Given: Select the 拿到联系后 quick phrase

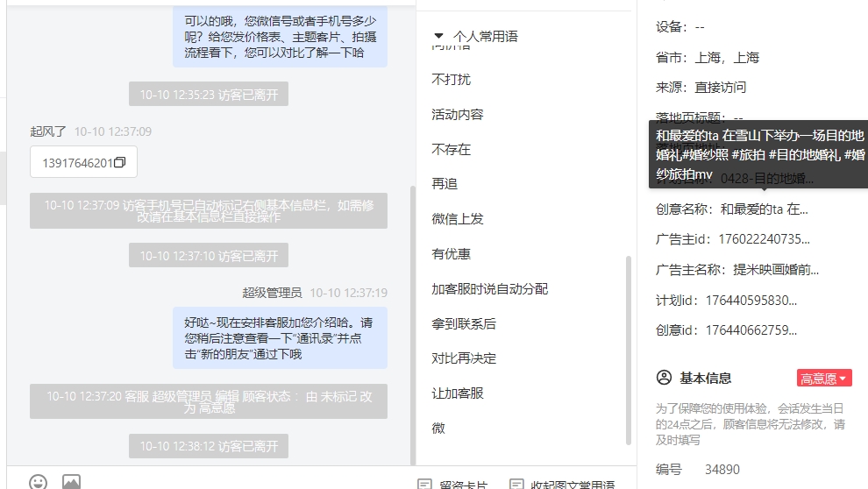Looking at the screenshot, I should tap(463, 323).
